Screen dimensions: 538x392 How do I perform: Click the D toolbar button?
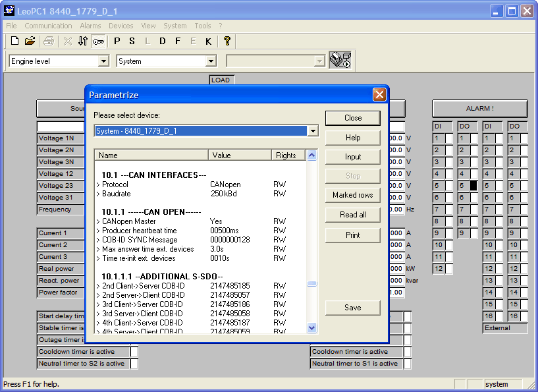(x=162, y=42)
